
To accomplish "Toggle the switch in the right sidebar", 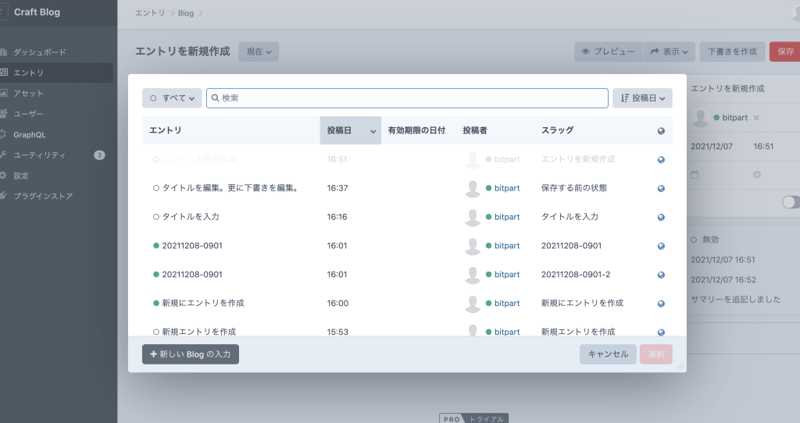I will pyautogui.click(x=790, y=202).
